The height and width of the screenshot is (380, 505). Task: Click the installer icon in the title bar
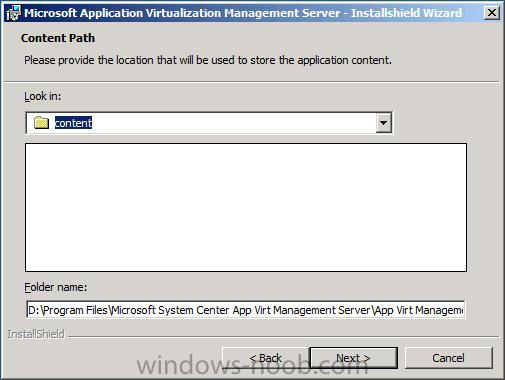click(x=13, y=13)
